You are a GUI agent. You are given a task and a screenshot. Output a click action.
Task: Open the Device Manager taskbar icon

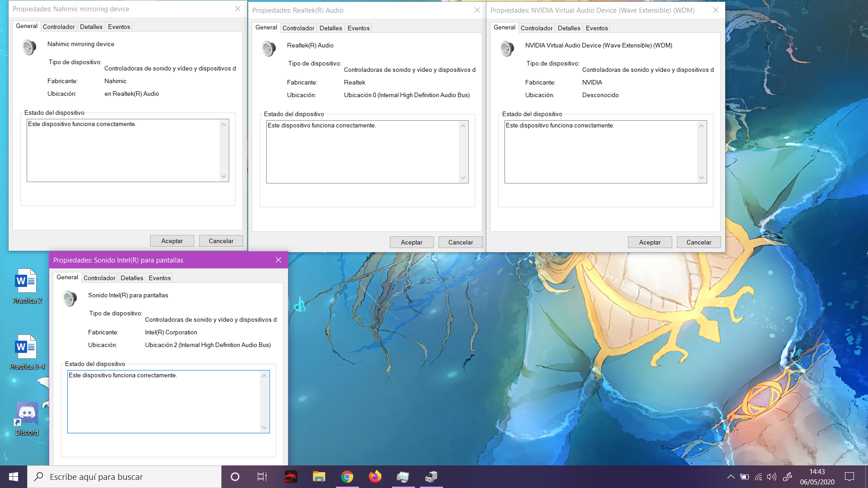[x=431, y=477]
